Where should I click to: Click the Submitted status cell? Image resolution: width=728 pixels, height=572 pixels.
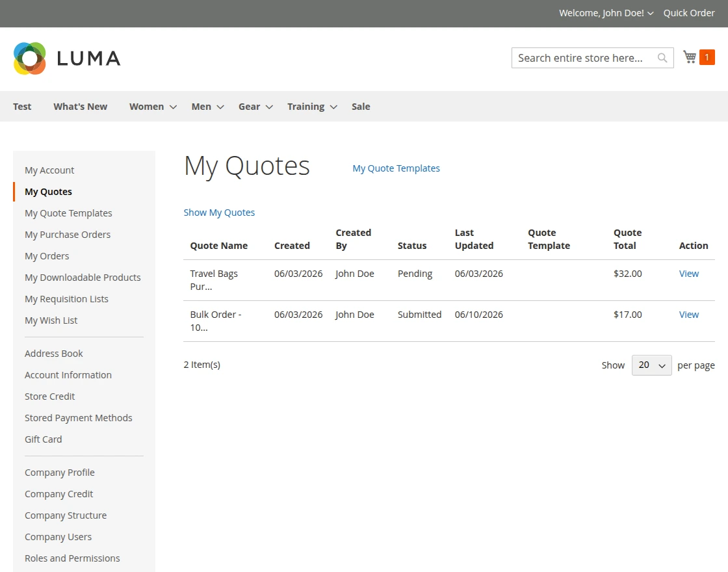click(x=419, y=315)
